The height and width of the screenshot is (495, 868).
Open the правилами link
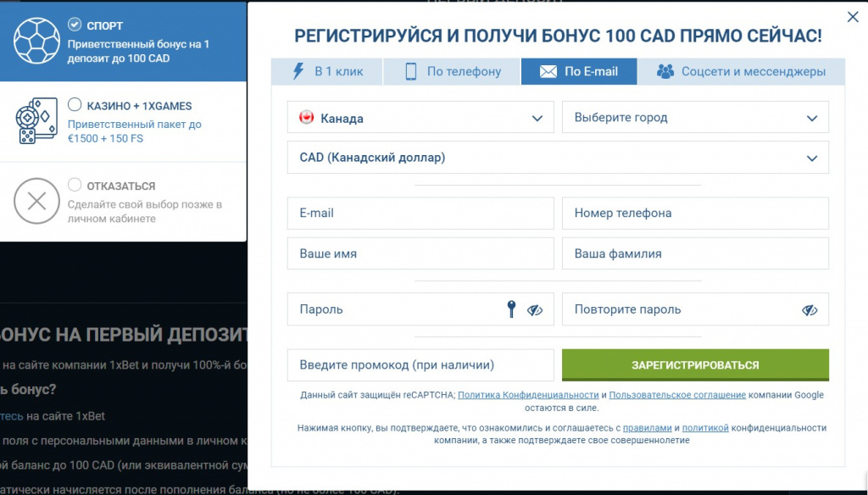click(647, 428)
